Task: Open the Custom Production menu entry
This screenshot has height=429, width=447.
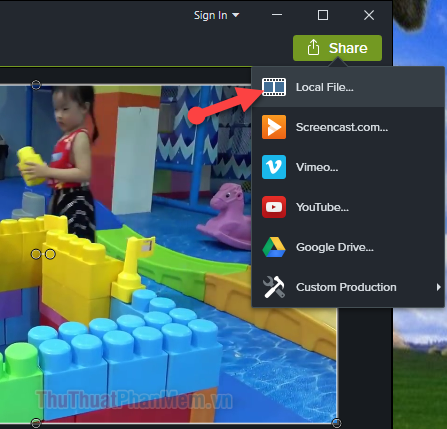Action: point(348,287)
